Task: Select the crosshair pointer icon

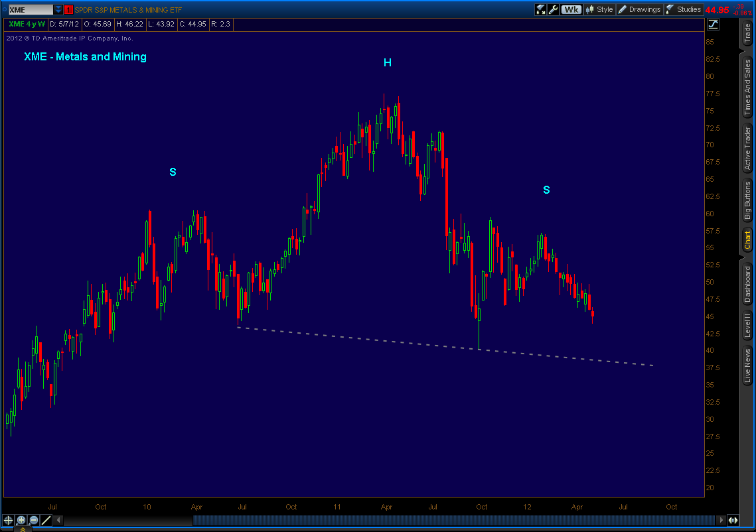Action: pyautogui.click(x=9, y=520)
